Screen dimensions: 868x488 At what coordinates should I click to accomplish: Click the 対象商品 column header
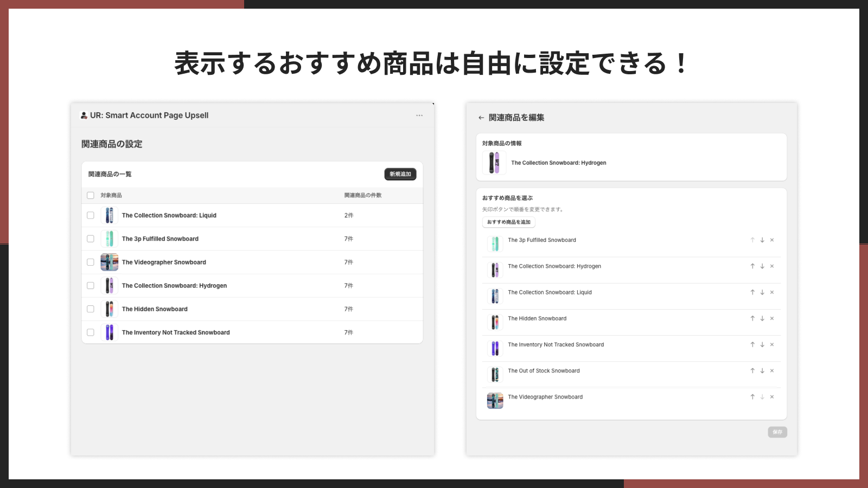click(111, 195)
